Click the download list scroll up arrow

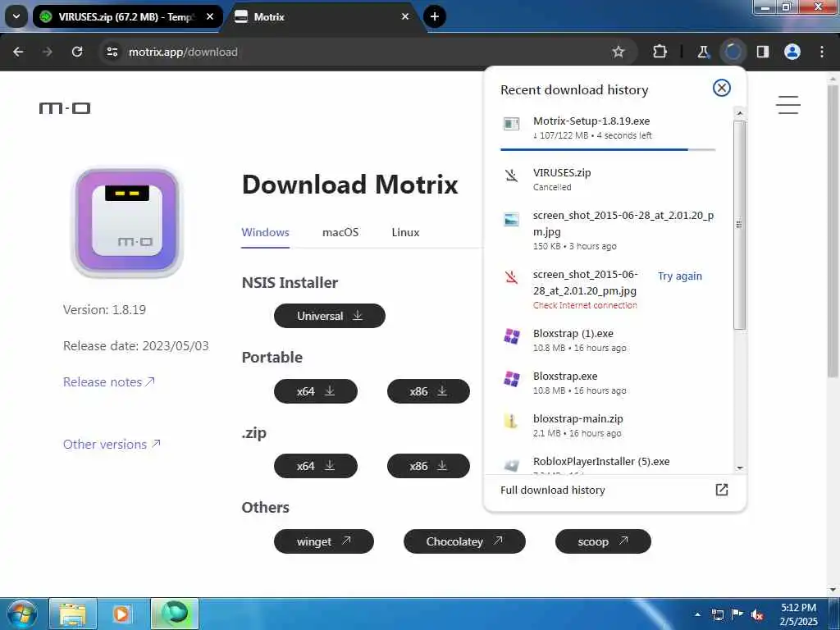coord(739,113)
